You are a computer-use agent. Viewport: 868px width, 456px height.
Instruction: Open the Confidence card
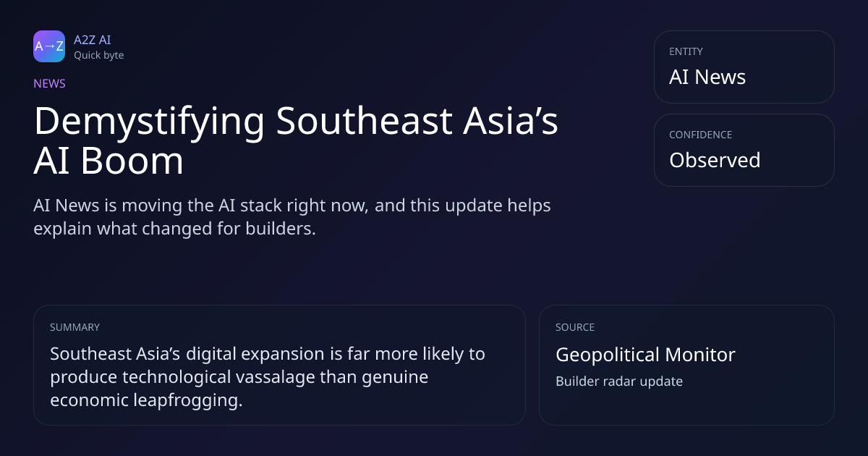[x=744, y=150]
